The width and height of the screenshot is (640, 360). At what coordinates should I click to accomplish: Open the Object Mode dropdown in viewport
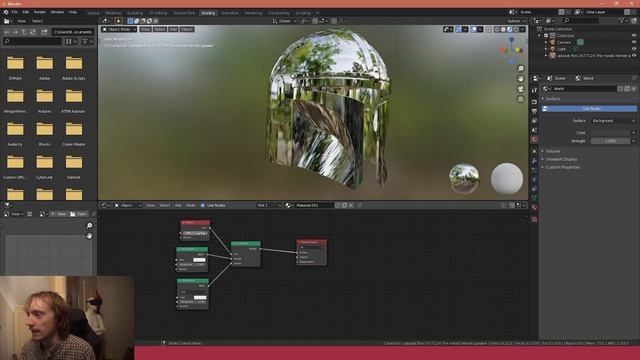pos(119,29)
